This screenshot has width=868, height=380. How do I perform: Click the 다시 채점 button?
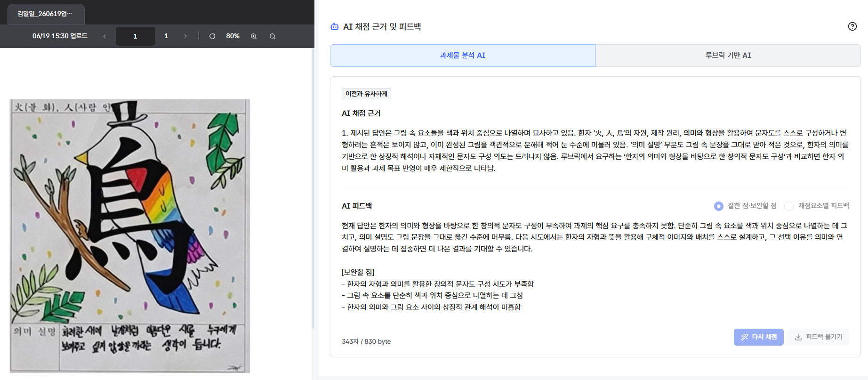pos(759,337)
